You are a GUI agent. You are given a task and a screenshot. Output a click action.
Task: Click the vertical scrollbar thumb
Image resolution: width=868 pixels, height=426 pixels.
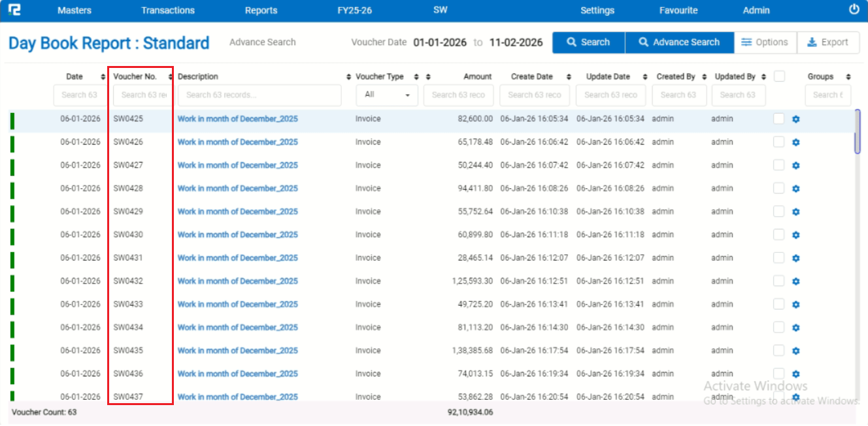pyautogui.click(x=858, y=131)
